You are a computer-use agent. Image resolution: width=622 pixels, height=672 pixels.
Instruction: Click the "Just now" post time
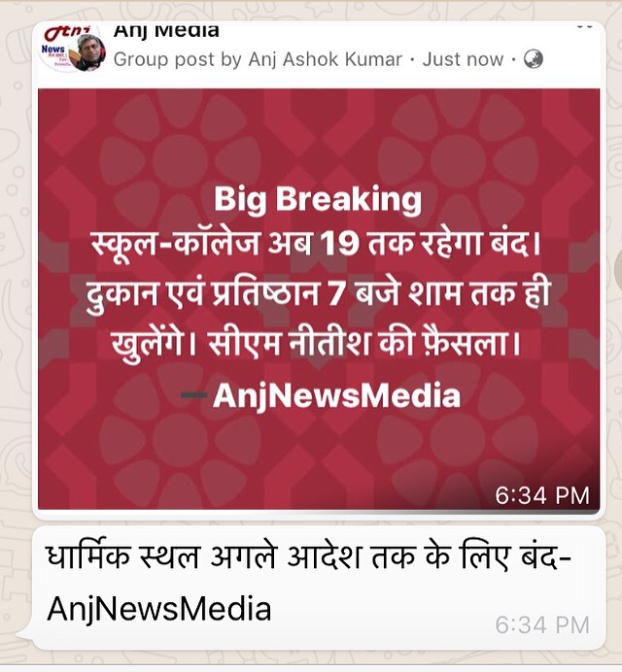click(x=463, y=59)
